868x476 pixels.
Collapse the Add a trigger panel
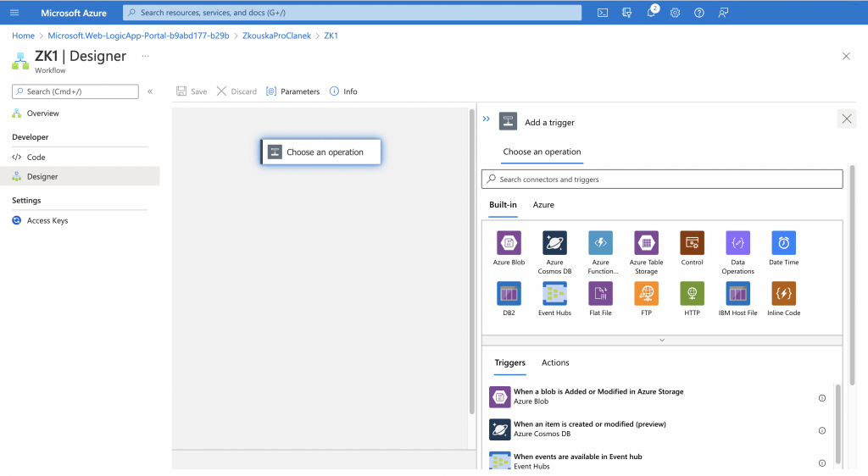(487, 119)
